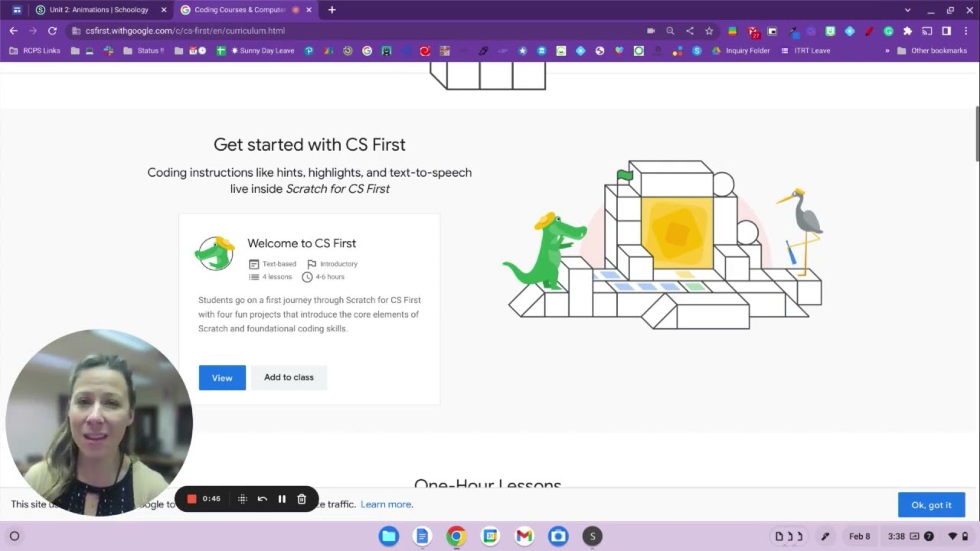
Task: Select the Coding Courses & Computer tab
Action: (x=239, y=10)
